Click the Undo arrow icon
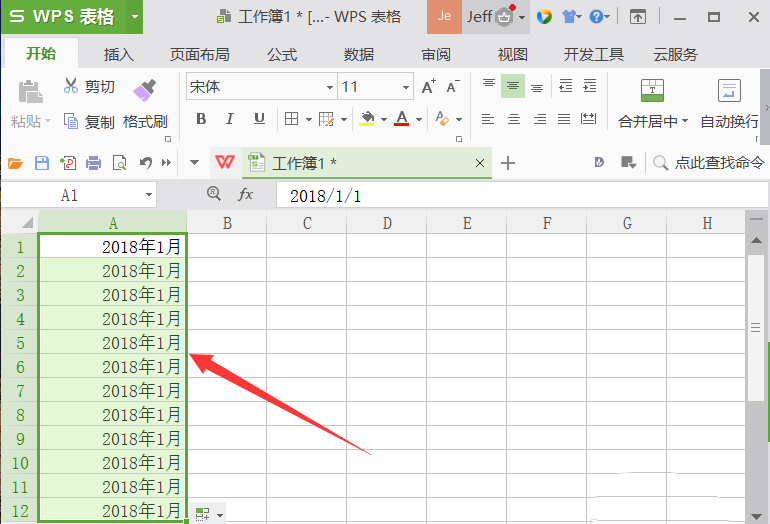The width and height of the screenshot is (770, 524). coord(146,163)
